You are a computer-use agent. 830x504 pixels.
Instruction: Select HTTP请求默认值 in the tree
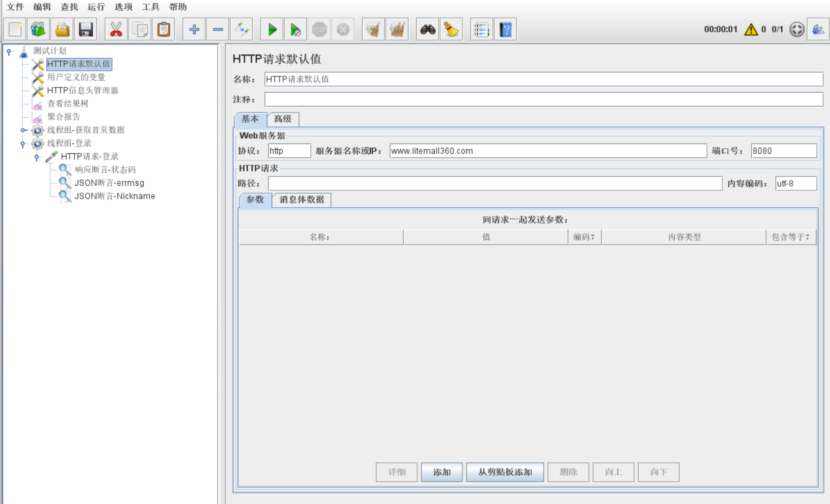click(x=79, y=64)
